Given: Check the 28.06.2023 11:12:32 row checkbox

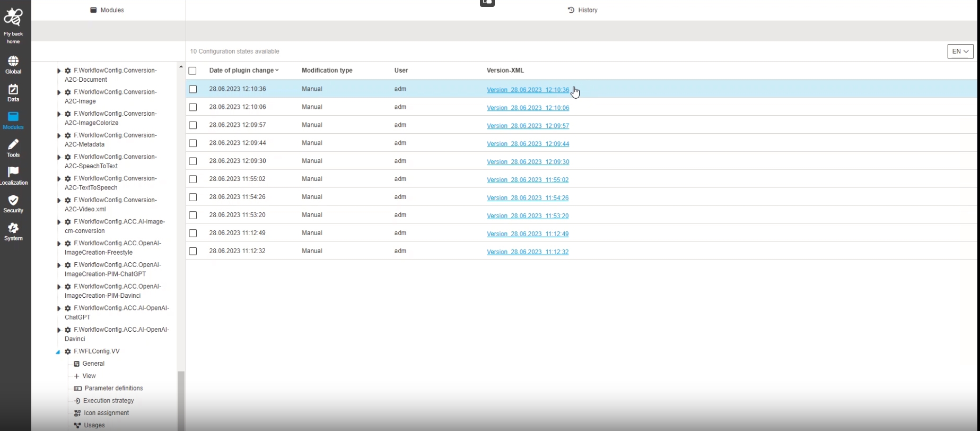Looking at the screenshot, I should click(193, 251).
